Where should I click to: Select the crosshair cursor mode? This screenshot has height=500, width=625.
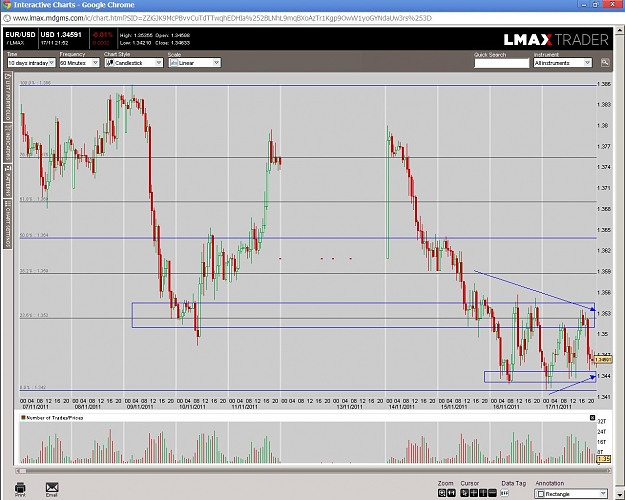click(474, 493)
